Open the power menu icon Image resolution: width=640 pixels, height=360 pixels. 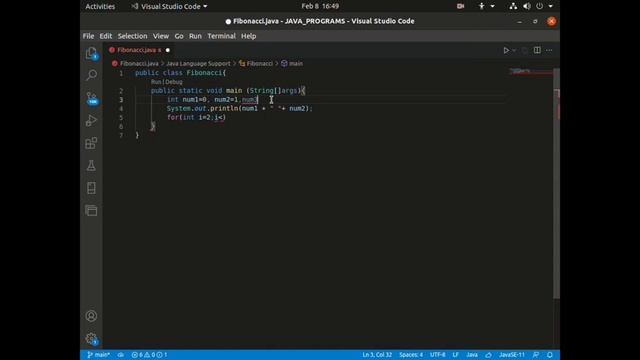tap(540, 6)
